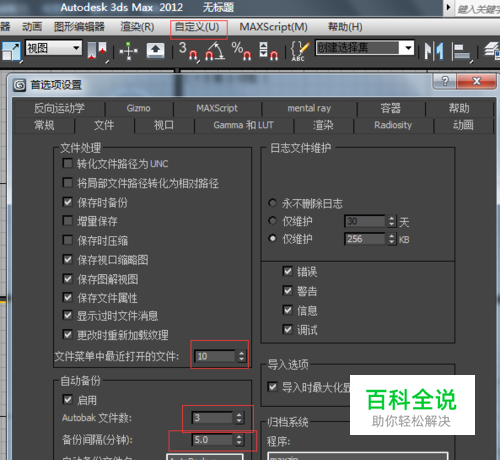Enable 转化文件路径为 UNC checkbox
500x460 pixels.
point(68,163)
